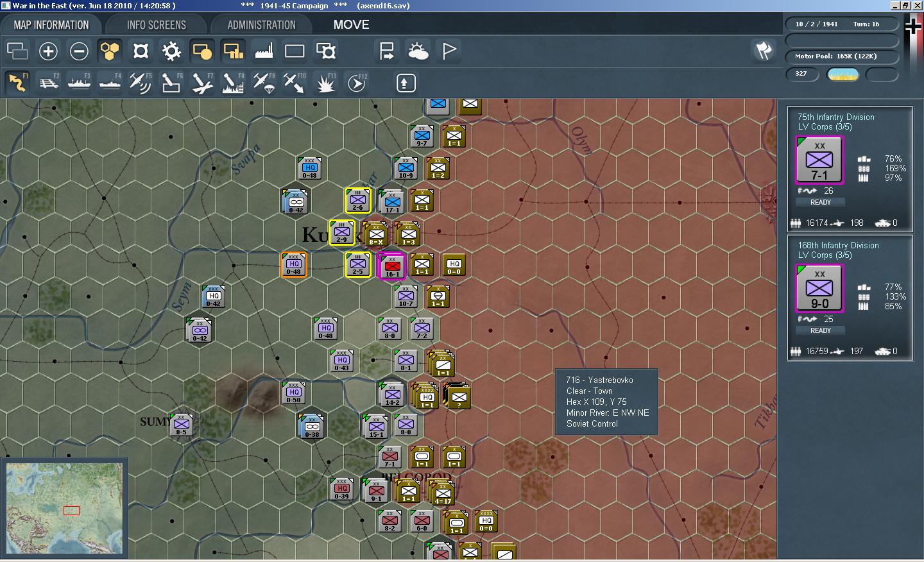Open the ADMINISTRATION tab
The width and height of the screenshot is (924, 562).
pyautogui.click(x=261, y=25)
